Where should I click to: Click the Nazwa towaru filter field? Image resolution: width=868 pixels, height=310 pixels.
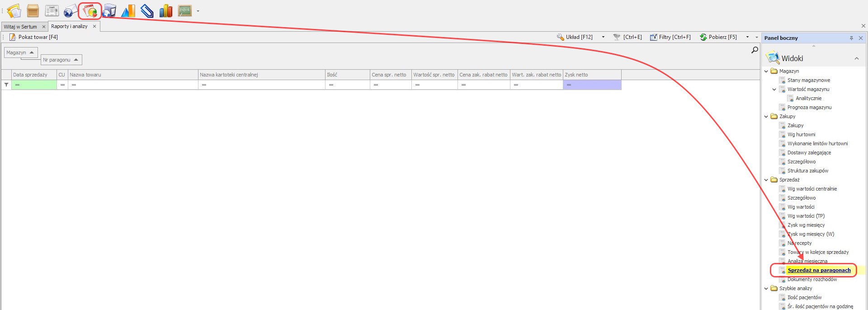pos(133,85)
